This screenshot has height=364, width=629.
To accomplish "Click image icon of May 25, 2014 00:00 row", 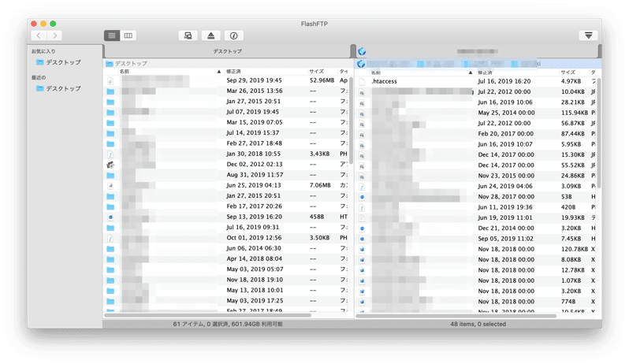I will click(362, 113).
